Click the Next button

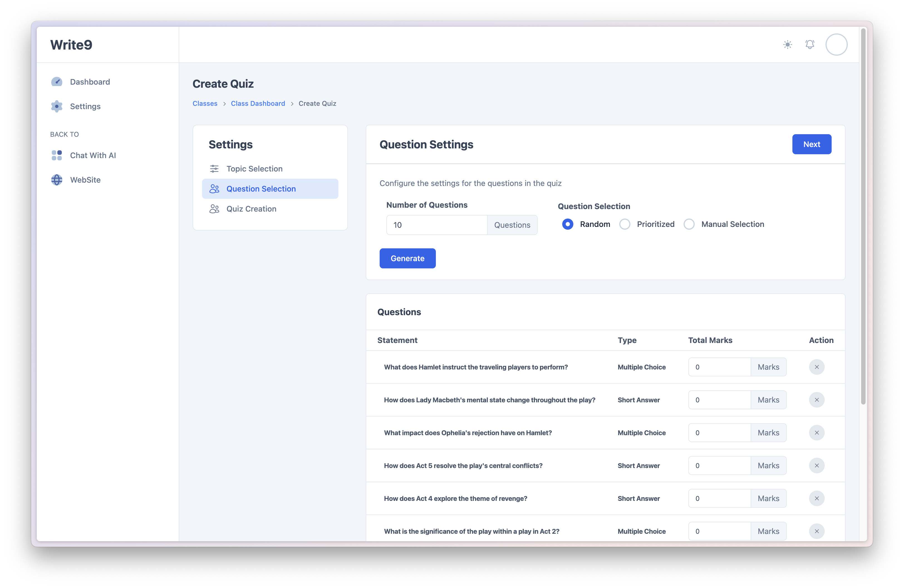click(811, 144)
